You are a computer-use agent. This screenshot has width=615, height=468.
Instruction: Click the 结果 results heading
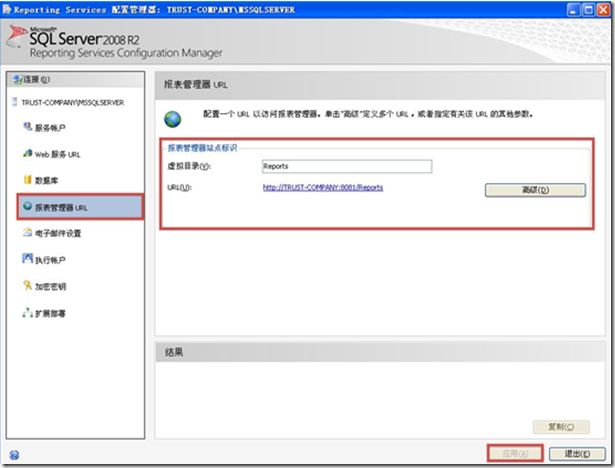point(174,352)
